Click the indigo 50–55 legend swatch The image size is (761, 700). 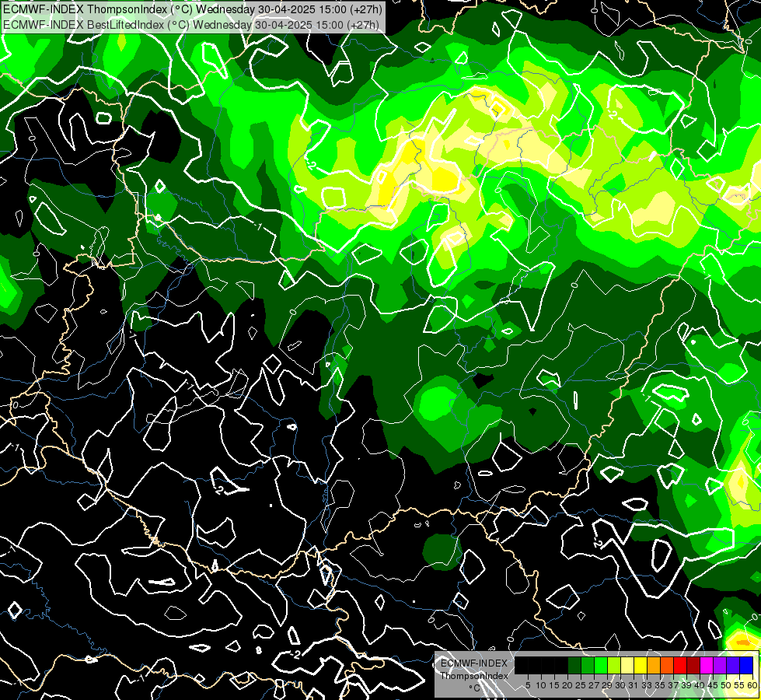pos(733,666)
